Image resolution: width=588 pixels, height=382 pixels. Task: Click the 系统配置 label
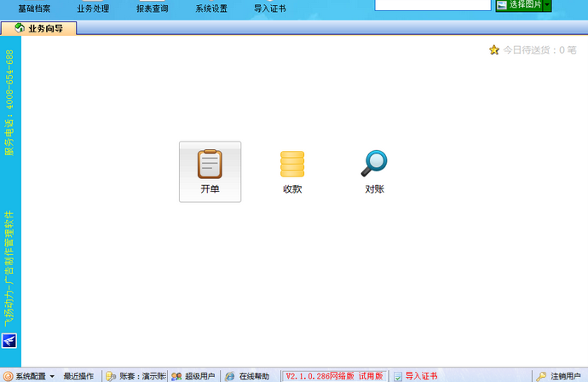point(31,376)
